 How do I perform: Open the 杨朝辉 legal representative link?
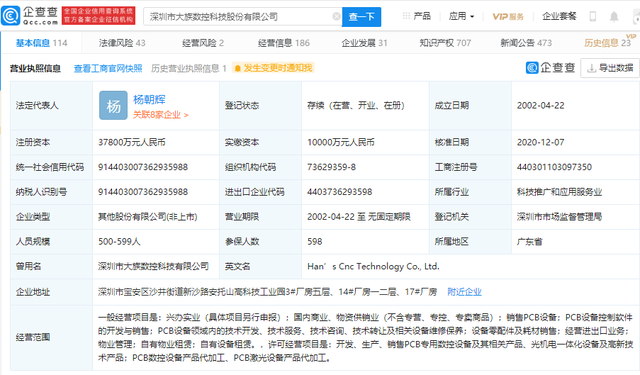[x=149, y=100]
